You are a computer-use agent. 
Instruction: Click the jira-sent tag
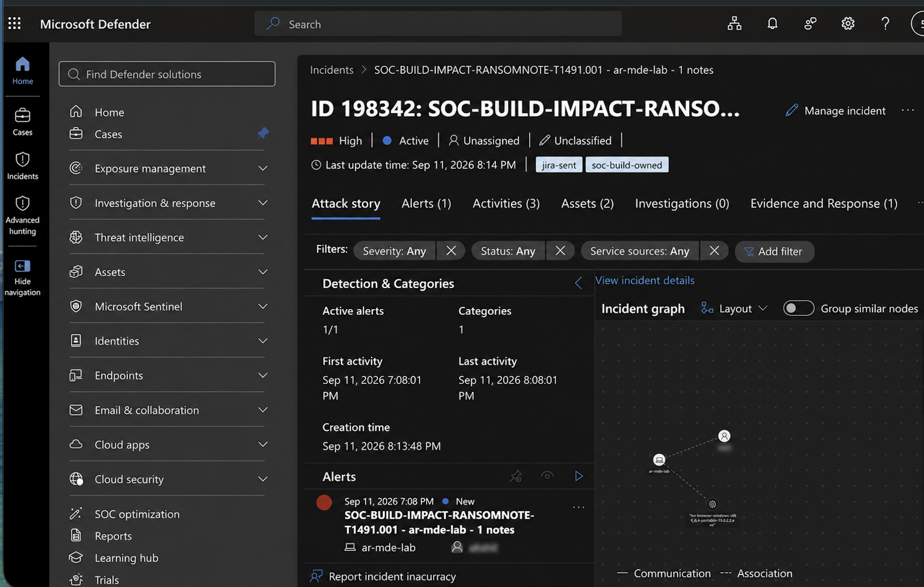[559, 165]
